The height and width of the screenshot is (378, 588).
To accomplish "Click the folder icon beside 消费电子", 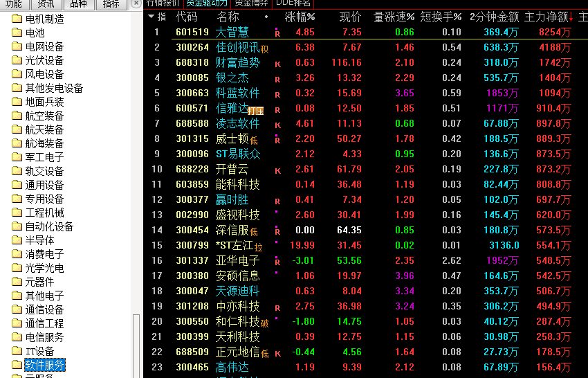I will coord(17,254).
